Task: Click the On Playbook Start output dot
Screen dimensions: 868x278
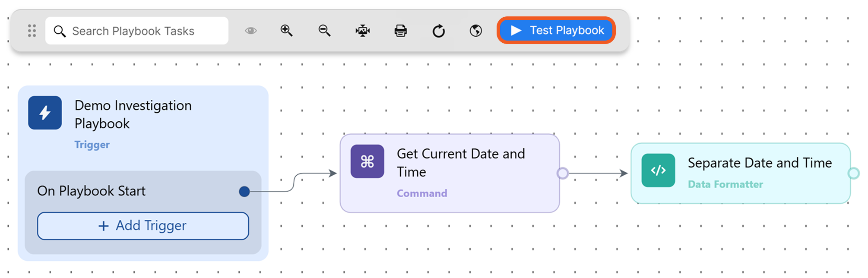Action: pos(244,191)
